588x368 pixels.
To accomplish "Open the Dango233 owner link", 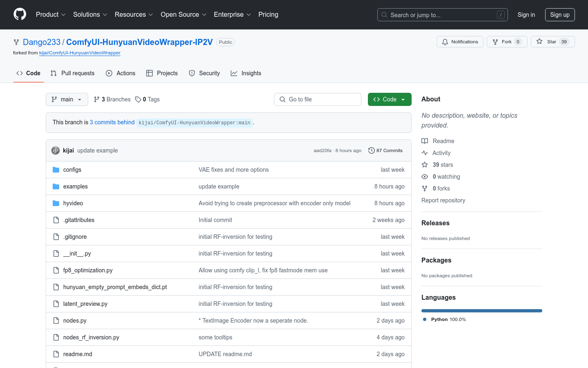I will coord(42,42).
